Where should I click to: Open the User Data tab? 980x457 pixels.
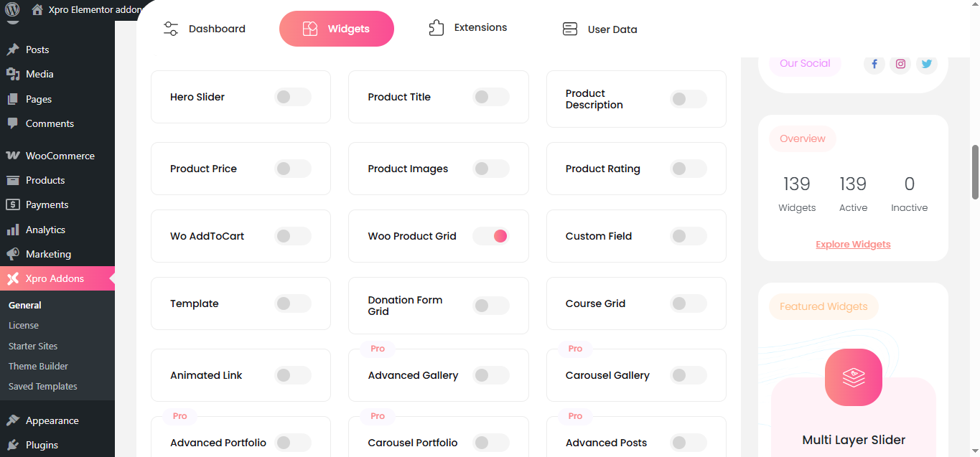(x=599, y=29)
